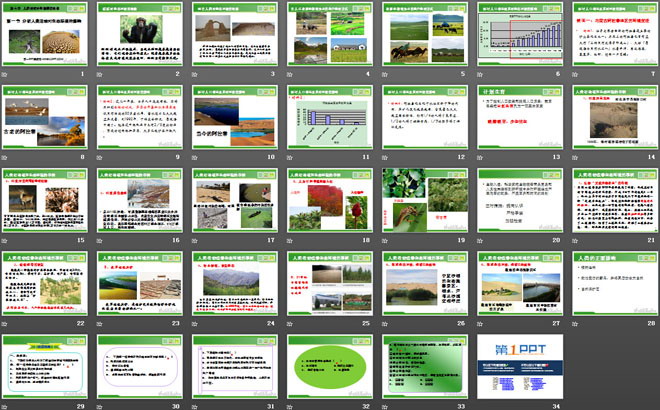The image size is (660, 410).
Task: Select slide 24 with mountain landscape photo
Action: pyautogui.click(x=235, y=283)
